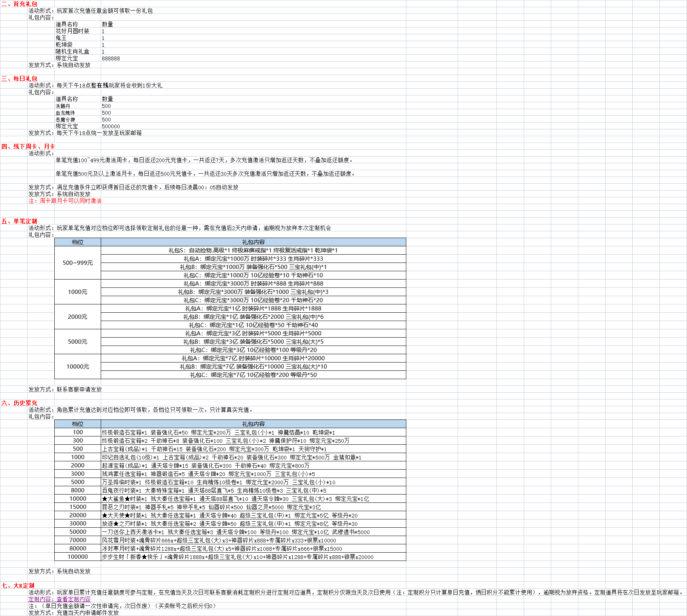Click the value 500000

[111, 126]
